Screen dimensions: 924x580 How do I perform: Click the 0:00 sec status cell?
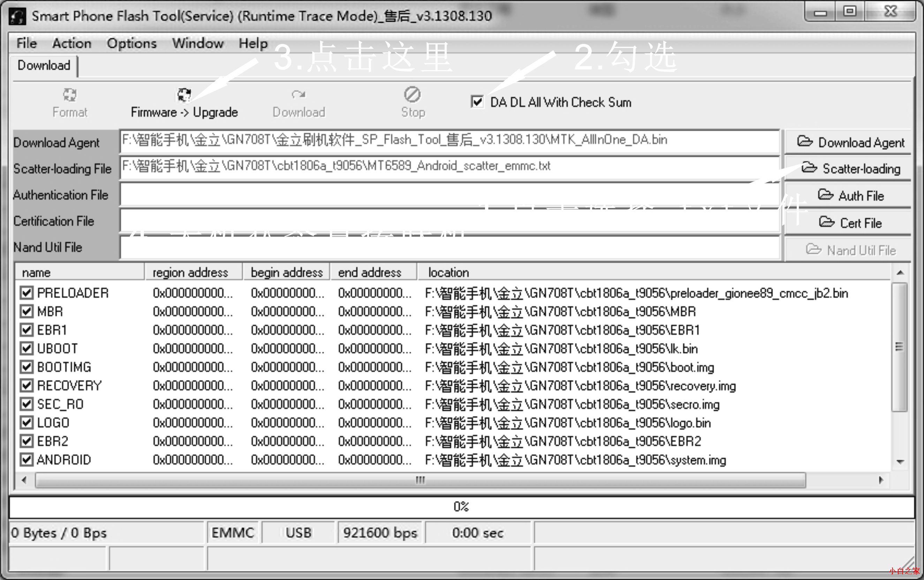coord(478,533)
